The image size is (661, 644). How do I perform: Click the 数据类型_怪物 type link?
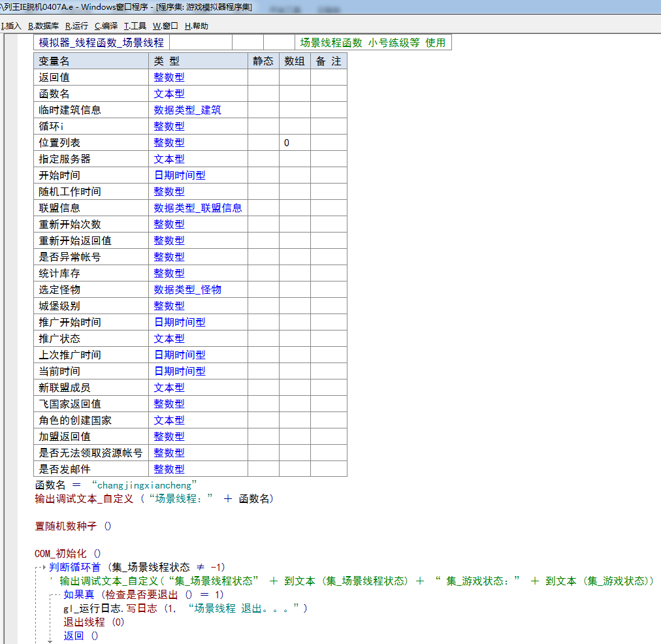pyautogui.click(x=187, y=289)
